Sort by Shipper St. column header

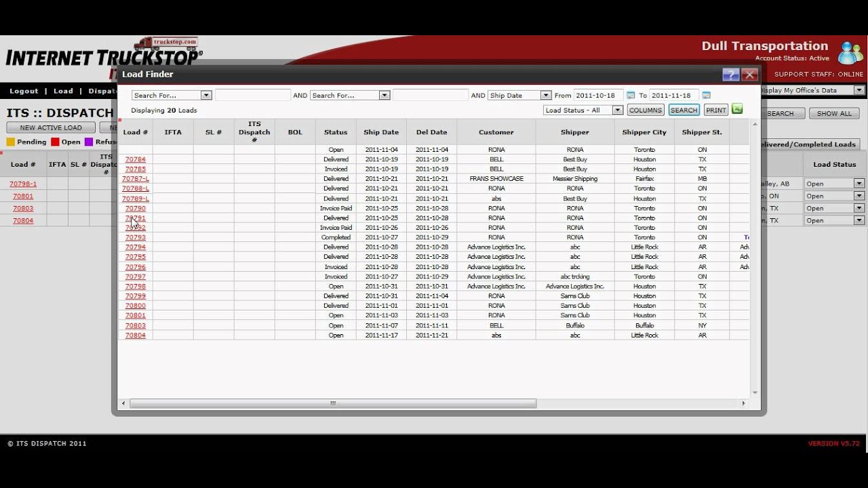702,132
